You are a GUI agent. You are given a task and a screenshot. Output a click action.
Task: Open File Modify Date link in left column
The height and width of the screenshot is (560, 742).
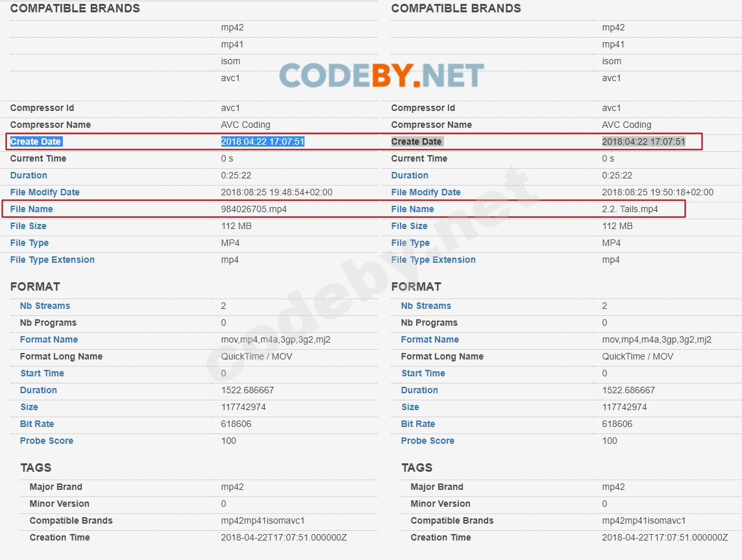[45, 193]
